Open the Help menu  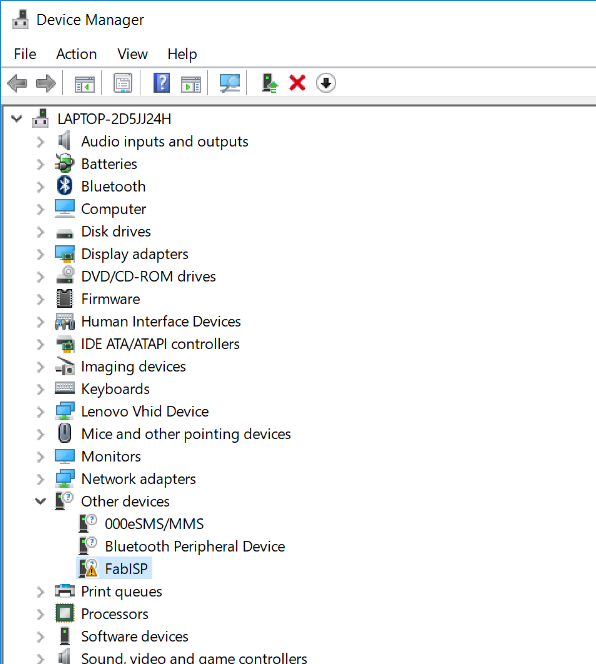(x=182, y=54)
